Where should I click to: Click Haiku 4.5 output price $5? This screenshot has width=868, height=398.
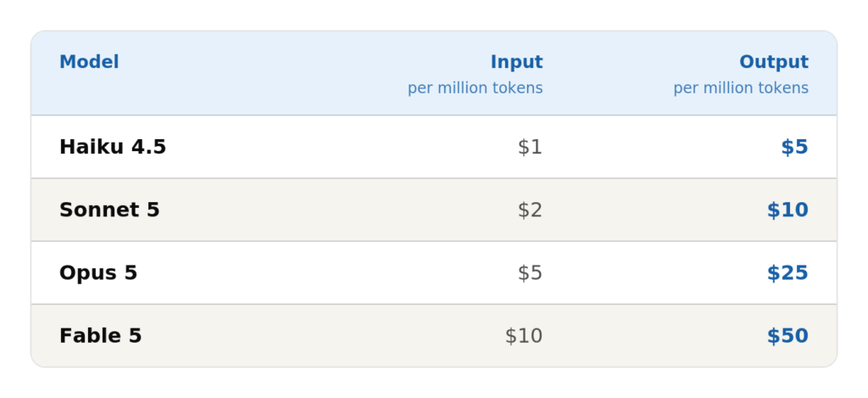tap(794, 147)
